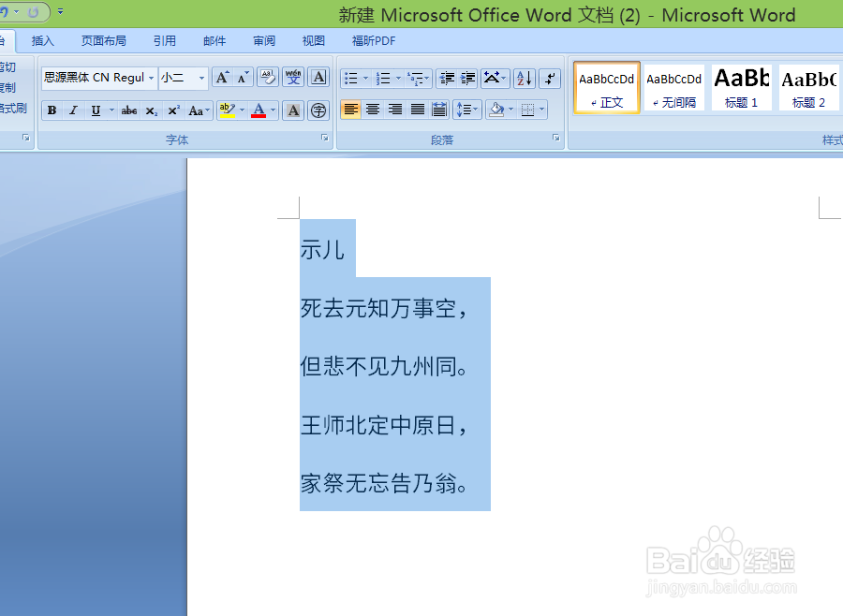Image resolution: width=843 pixels, height=616 pixels.
Task: Click the numbered list icon
Action: tap(383, 79)
